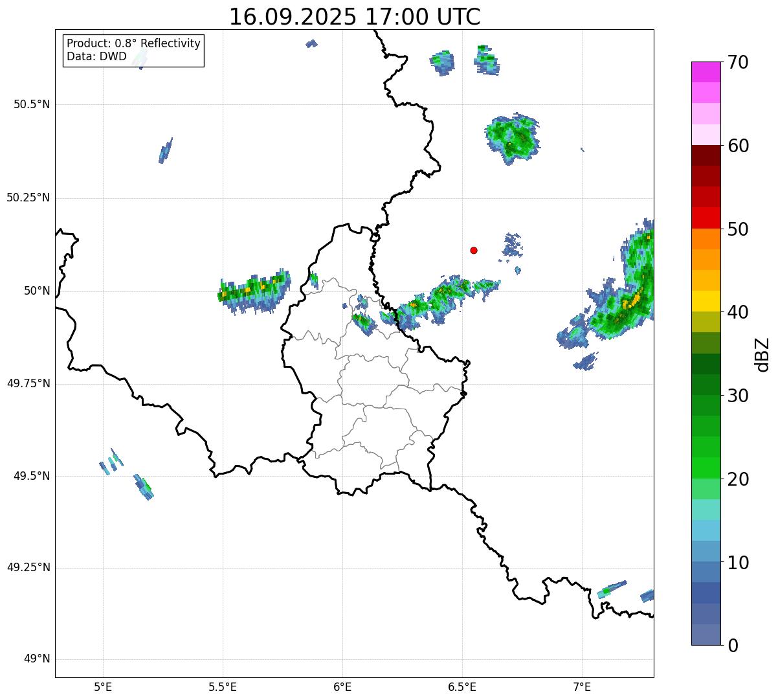Pick the orange swatch just below 50
Viewport: 778px width, 700px height.
click(706, 239)
